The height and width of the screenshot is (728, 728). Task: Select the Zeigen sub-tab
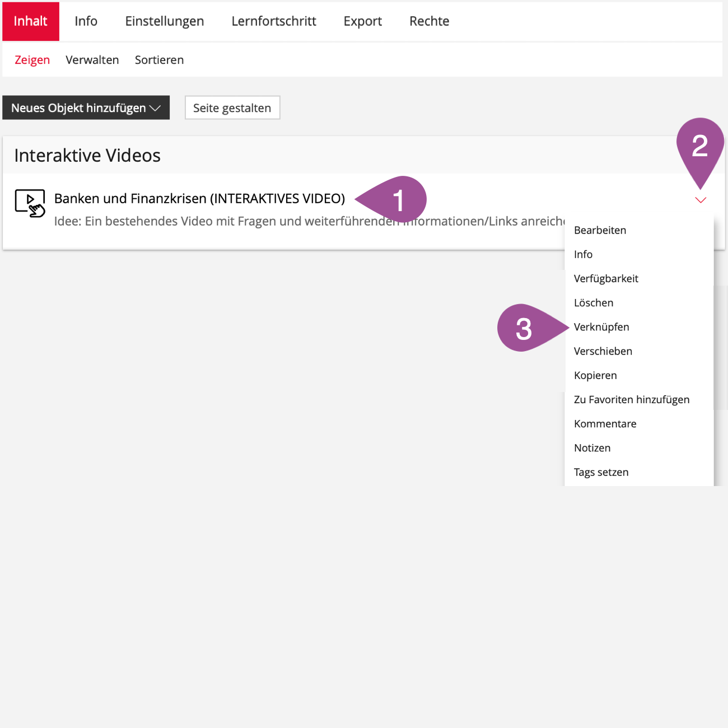[x=32, y=60]
